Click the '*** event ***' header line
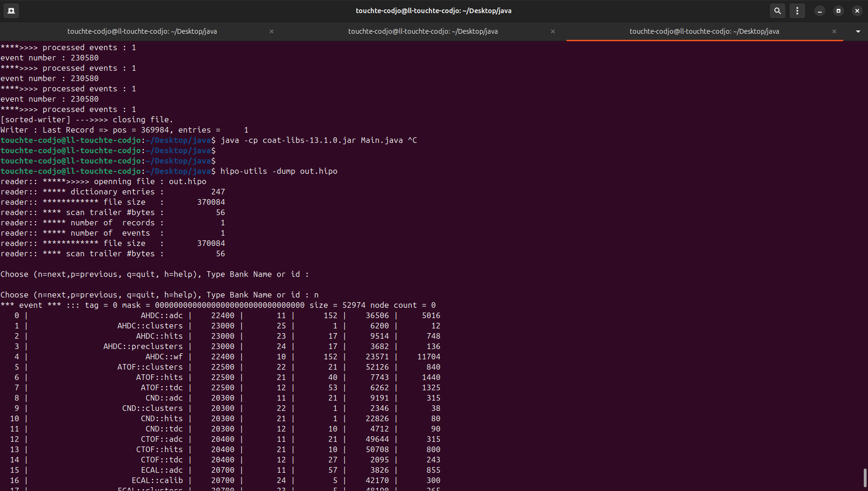The width and height of the screenshot is (868, 491). (218, 305)
